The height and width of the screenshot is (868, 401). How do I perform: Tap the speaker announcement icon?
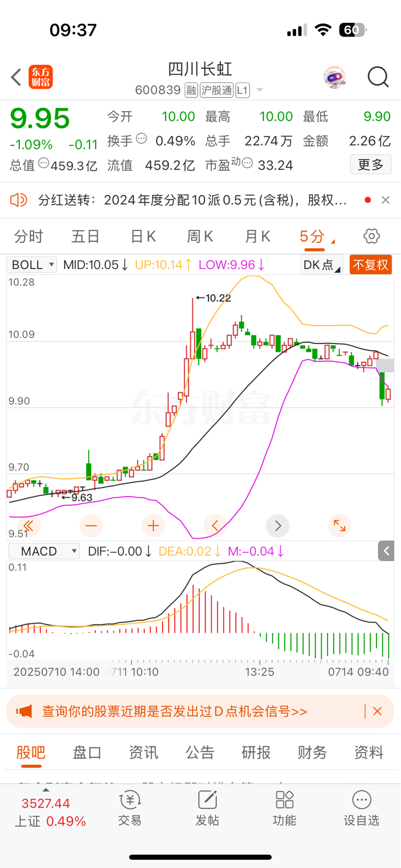[19, 200]
